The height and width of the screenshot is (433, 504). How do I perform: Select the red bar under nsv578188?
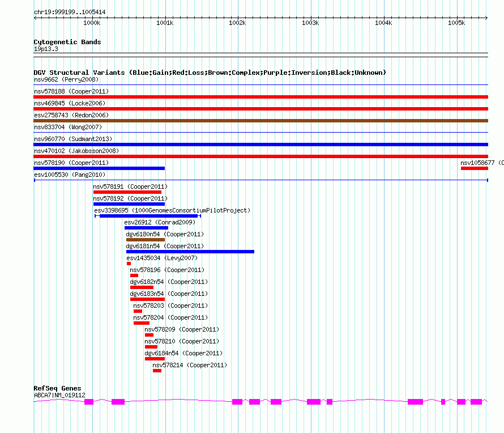(260, 97)
